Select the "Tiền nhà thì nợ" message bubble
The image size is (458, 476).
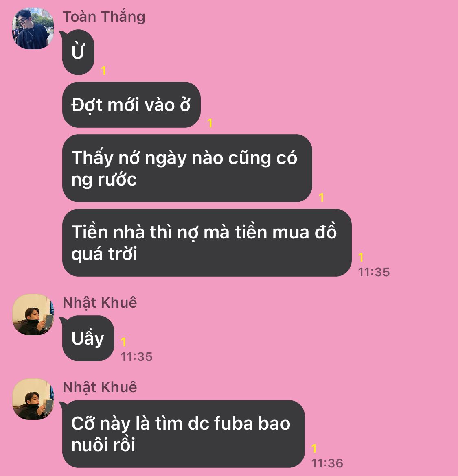[207, 242]
